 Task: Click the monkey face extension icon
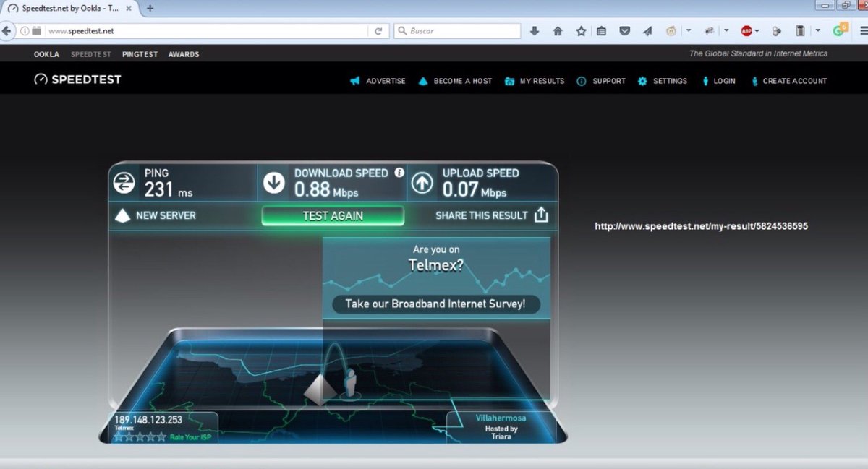pos(671,31)
